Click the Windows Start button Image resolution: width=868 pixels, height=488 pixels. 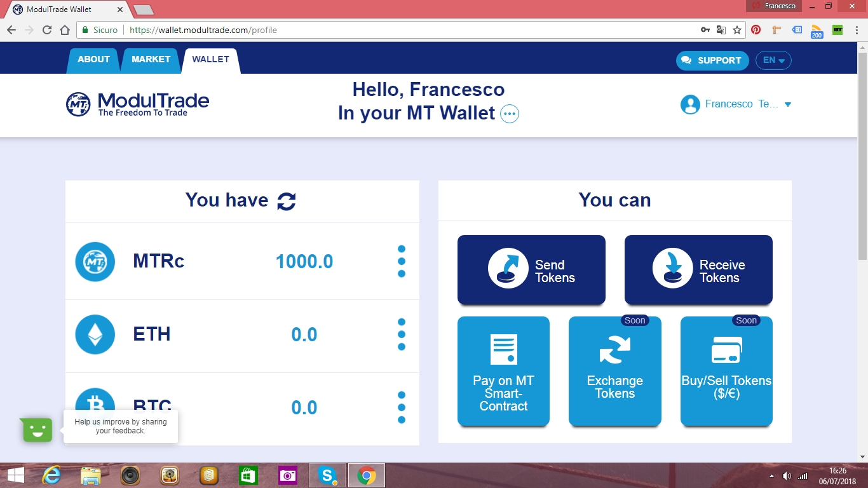[15, 475]
